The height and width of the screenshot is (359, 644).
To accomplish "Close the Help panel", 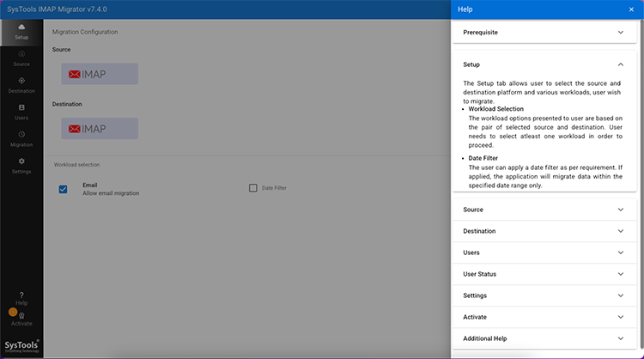I will [631, 9].
